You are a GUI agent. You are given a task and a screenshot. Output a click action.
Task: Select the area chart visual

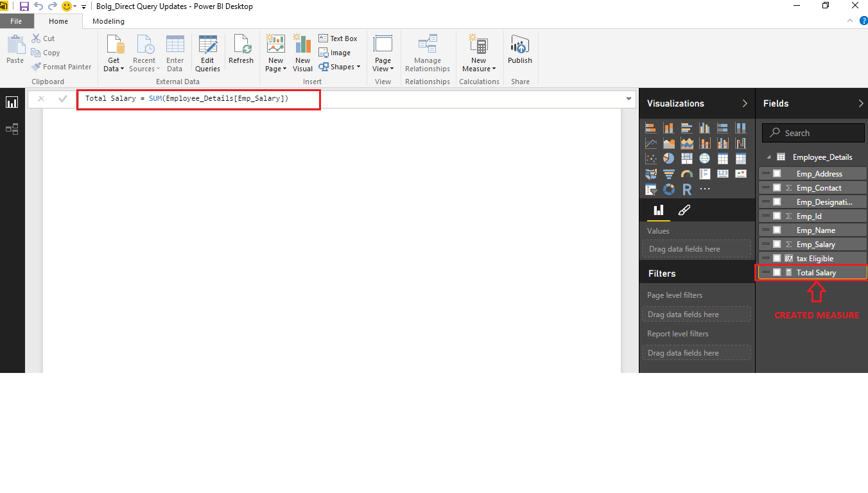(668, 143)
